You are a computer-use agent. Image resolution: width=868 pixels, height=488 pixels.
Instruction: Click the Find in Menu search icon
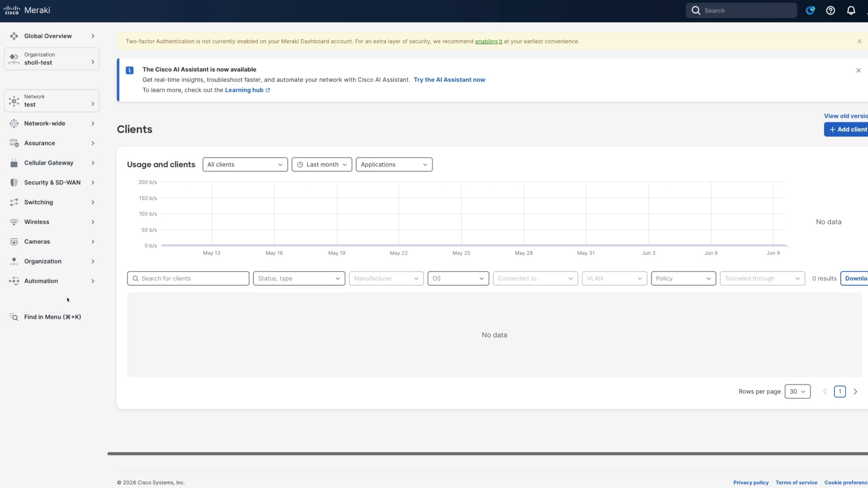(14, 317)
